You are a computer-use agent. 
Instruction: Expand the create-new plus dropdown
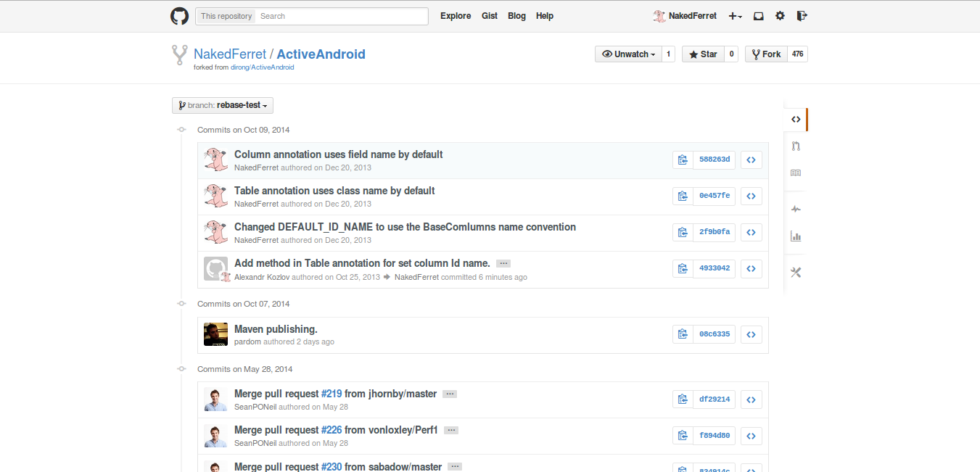(735, 15)
